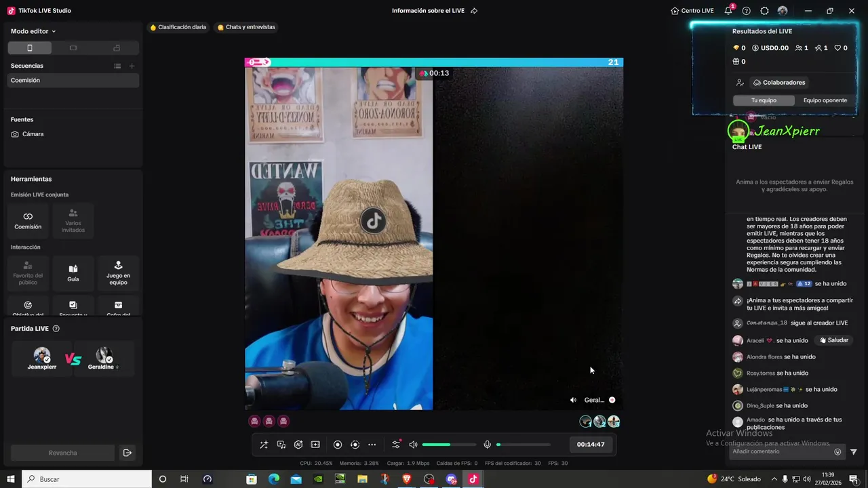
Task: Start recording with the record icon
Action: (x=338, y=445)
